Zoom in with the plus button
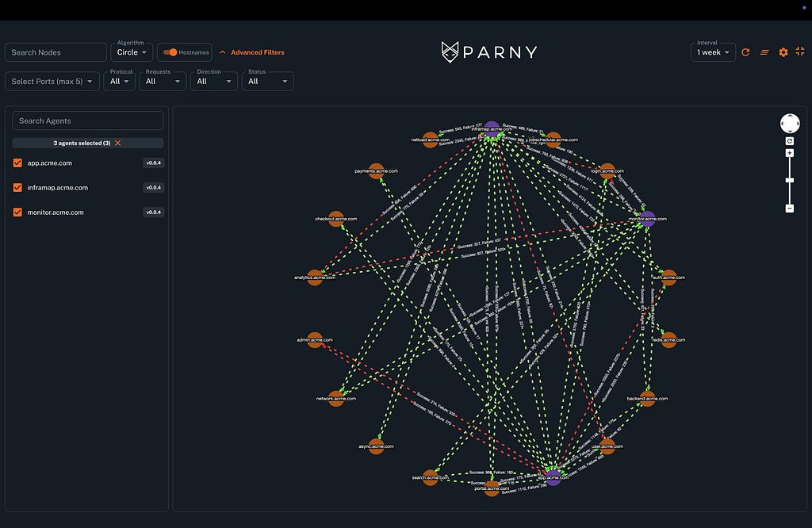Image resolution: width=812 pixels, height=528 pixels. click(790, 153)
